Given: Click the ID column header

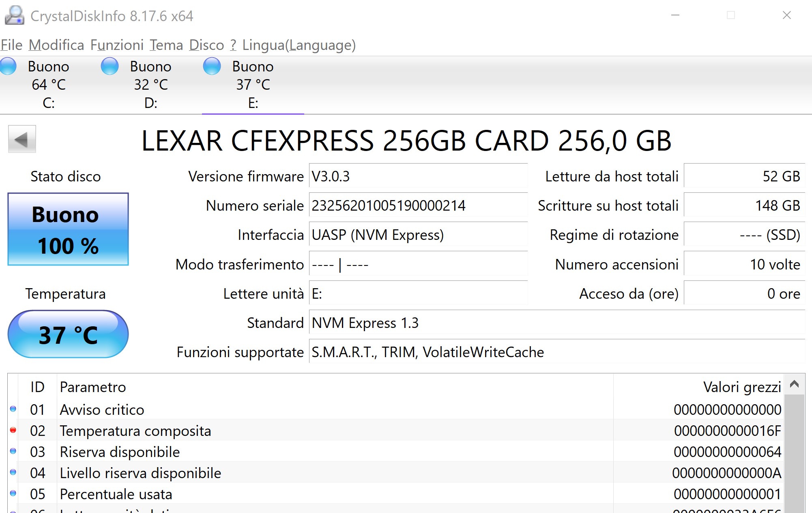Looking at the screenshot, I should (x=37, y=387).
